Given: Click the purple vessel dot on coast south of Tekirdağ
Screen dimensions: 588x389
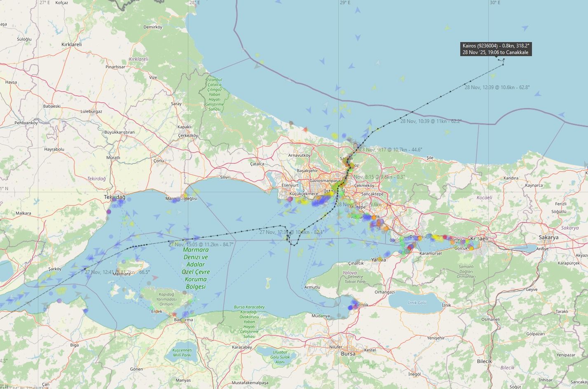Looking at the screenshot, I should coord(108,212).
